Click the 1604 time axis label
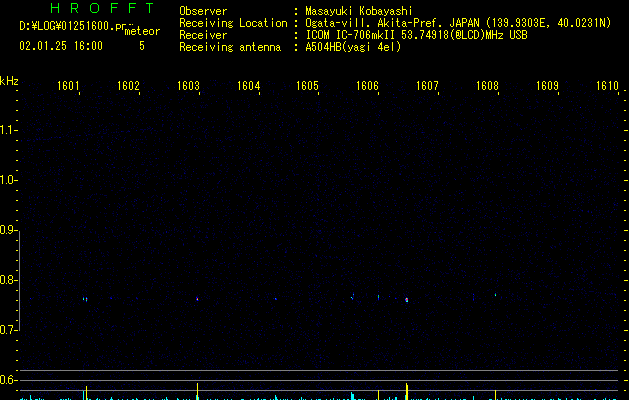 [248, 86]
